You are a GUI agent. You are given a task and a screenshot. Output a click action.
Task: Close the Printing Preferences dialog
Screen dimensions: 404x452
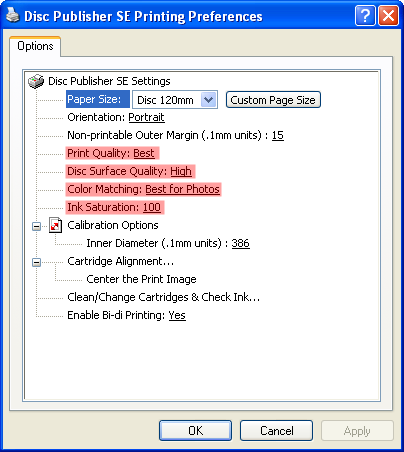pos(388,15)
